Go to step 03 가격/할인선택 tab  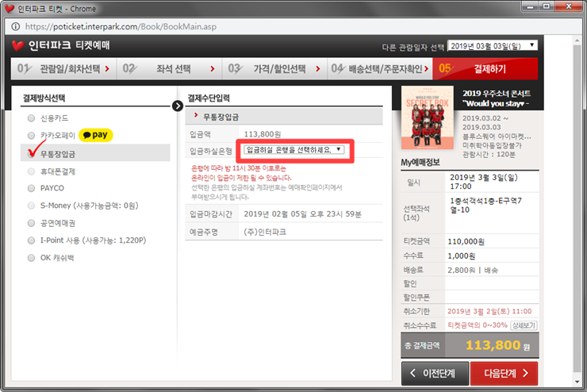pos(274,69)
